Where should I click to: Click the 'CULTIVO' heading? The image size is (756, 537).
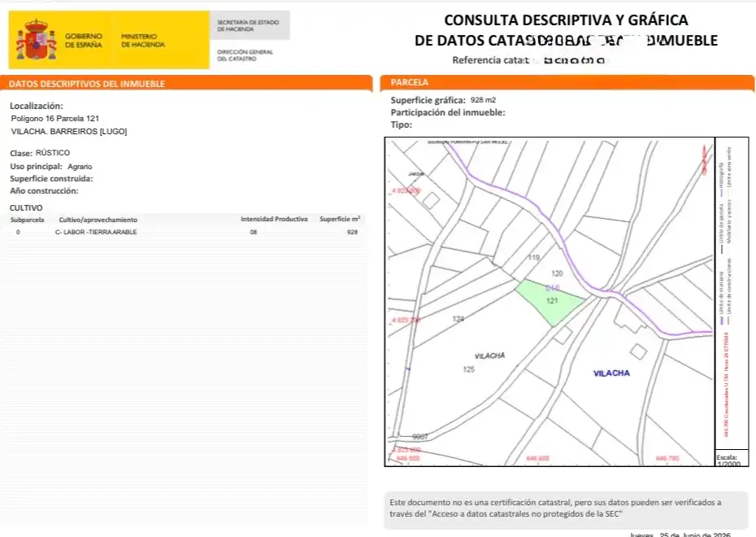(x=26, y=207)
